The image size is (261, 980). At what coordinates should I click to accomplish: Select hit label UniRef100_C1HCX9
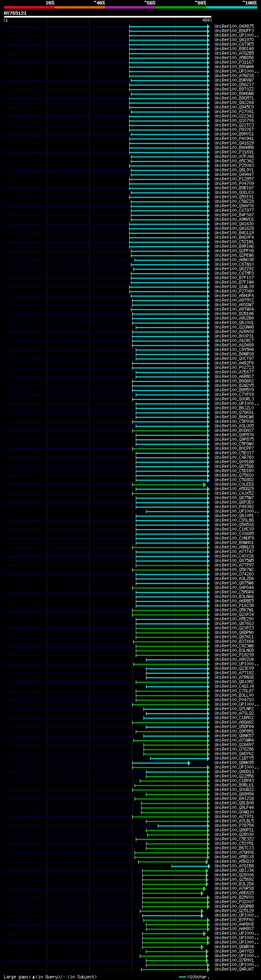coord(234,529)
